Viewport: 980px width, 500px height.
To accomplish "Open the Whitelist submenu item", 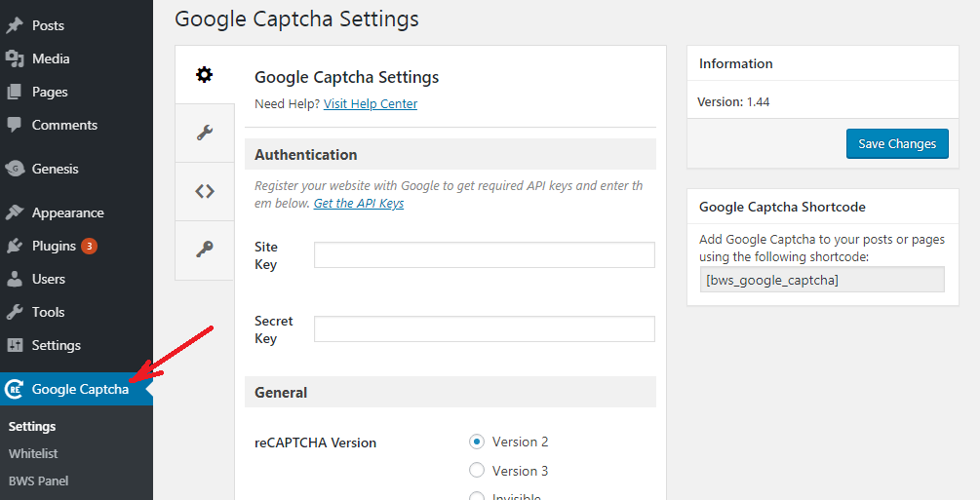I will click(33, 454).
